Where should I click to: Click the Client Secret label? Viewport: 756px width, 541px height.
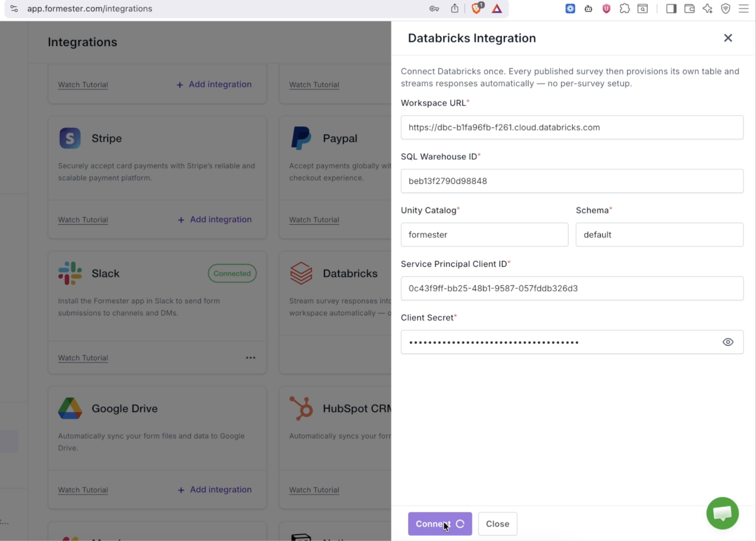point(427,317)
